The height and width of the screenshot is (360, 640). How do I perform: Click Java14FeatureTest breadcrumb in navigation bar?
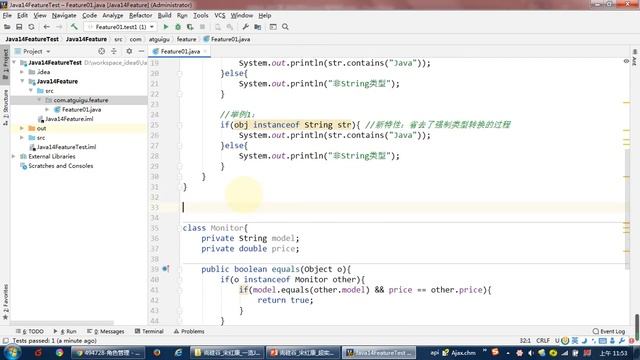tap(32, 39)
